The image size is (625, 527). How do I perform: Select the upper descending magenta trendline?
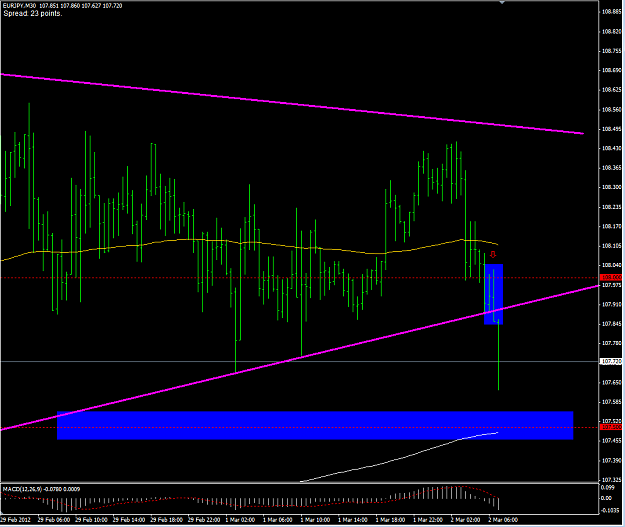292,104
